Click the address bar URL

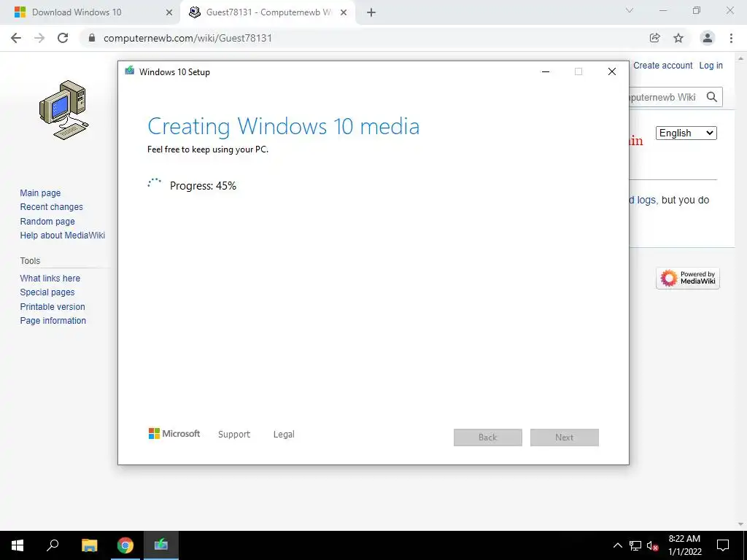click(x=187, y=38)
